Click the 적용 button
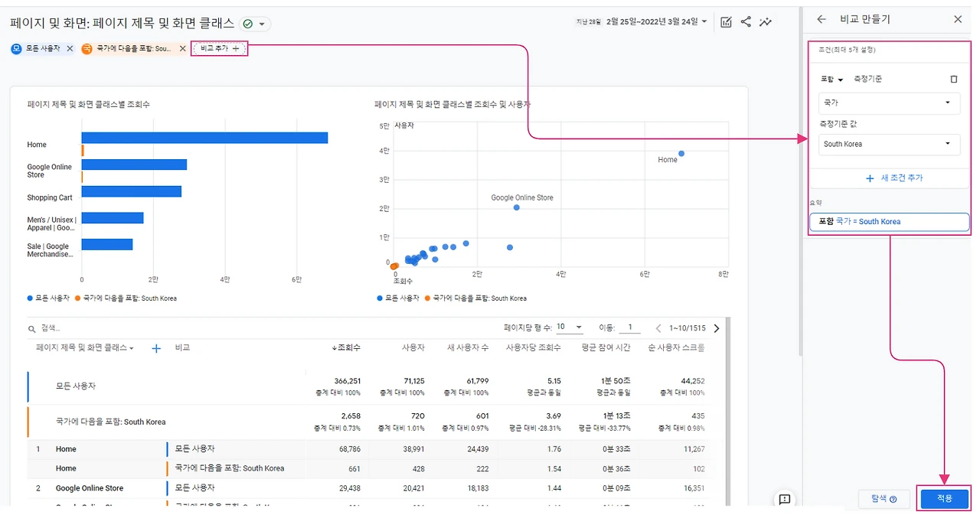Image resolution: width=980 pixels, height=518 pixels. point(945,498)
